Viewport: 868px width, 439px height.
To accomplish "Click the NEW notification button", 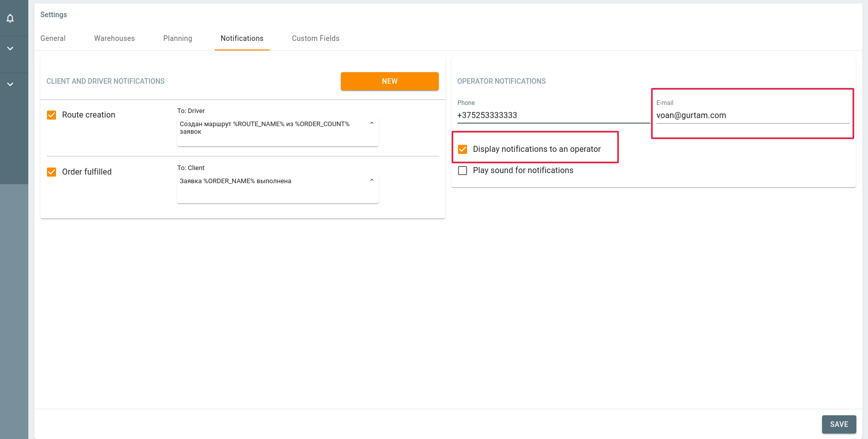I will point(389,81).
